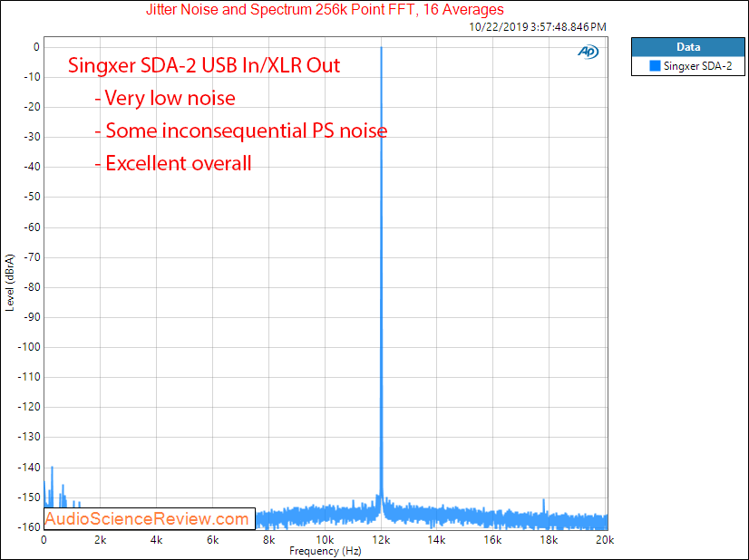Click the 18k frequency axis tick label
This screenshot has height=560, width=749.
(x=549, y=540)
